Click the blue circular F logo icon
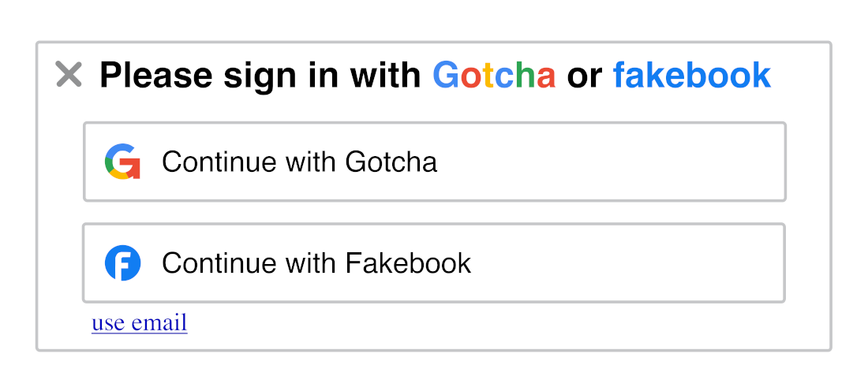 click(x=122, y=262)
